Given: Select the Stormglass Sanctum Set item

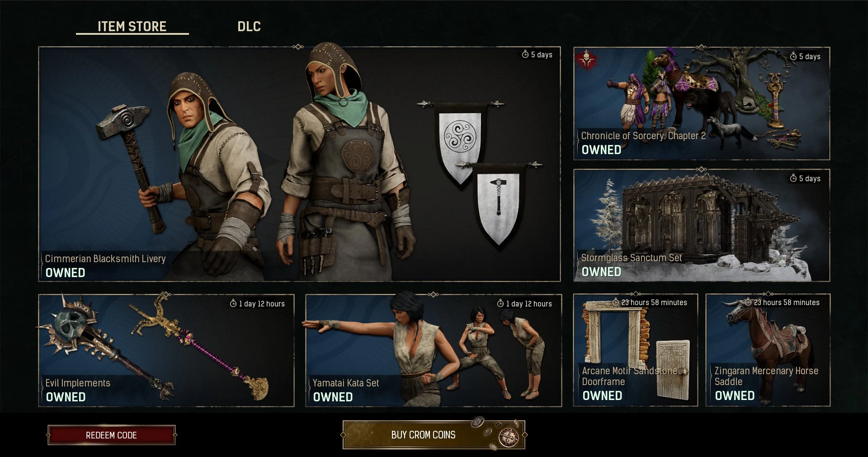Looking at the screenshot, I should 702,226.
